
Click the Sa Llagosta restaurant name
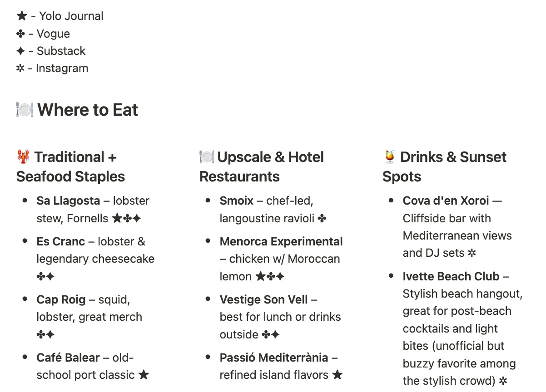(x=68, y=201)
